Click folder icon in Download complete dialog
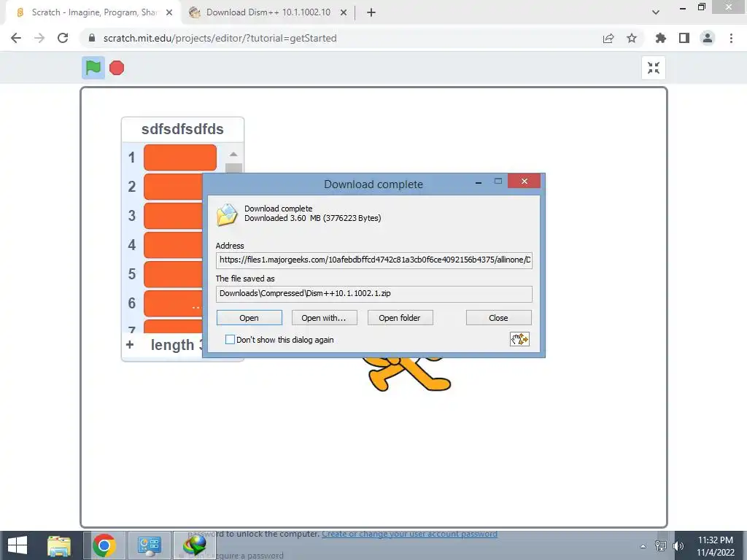The height and width of the screenshot is (560, 747). (x=227, y=214)
